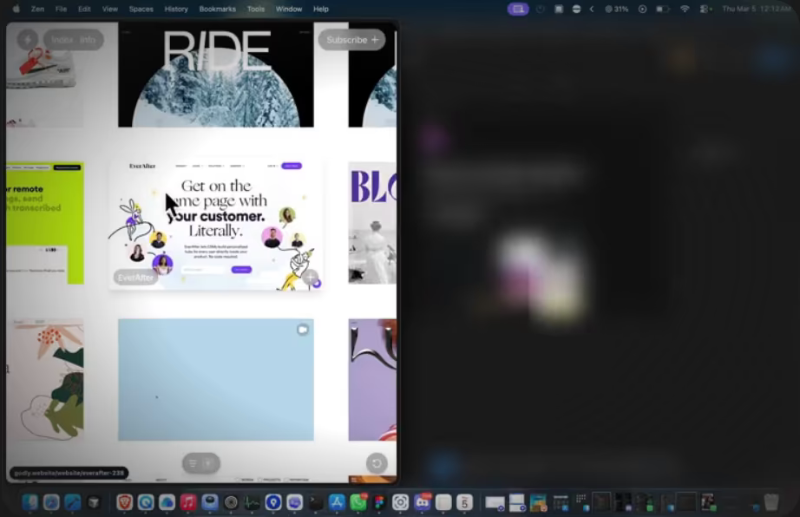
Task: Open WhatsApp from the Dock
Action: 358,502
